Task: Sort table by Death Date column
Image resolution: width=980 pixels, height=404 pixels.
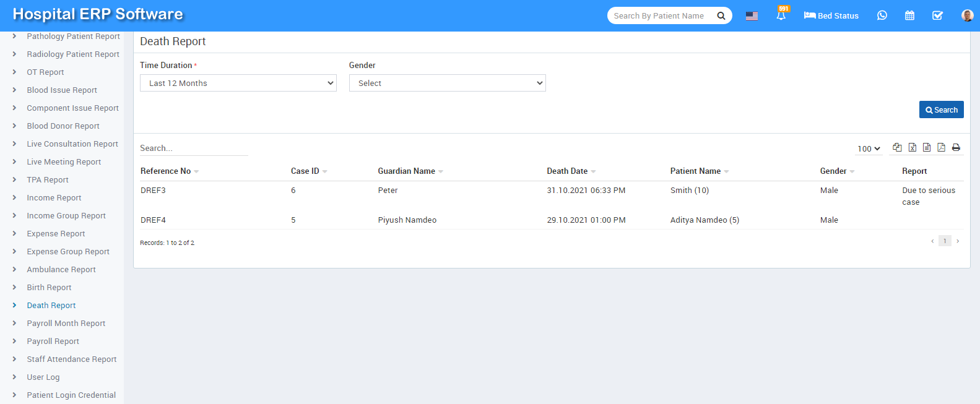Action: (x=567, y=171)
